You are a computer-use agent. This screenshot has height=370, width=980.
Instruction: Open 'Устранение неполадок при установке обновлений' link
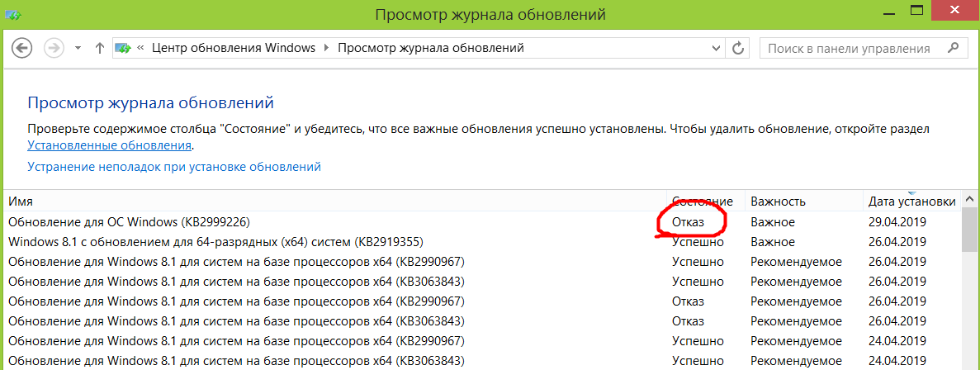pyautogui.click(x=174, y=167)
